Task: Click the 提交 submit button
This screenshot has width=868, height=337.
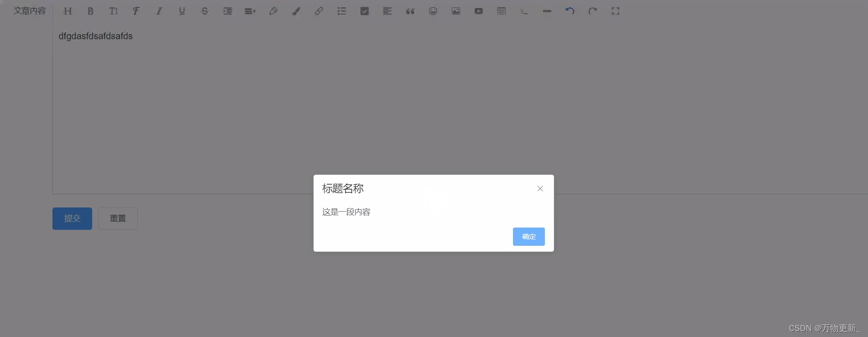Action: pos(72,218)
